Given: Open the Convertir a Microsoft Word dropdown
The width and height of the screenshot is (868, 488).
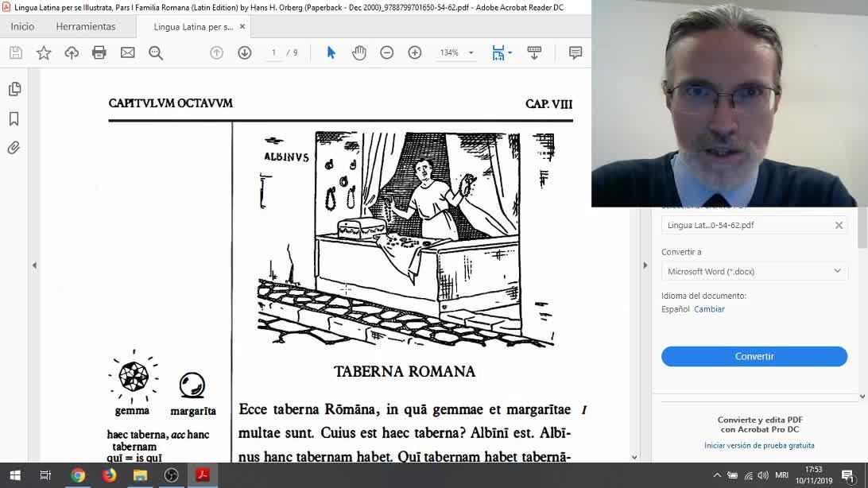Looking at the screenshot, I should [x=754, y=271].
